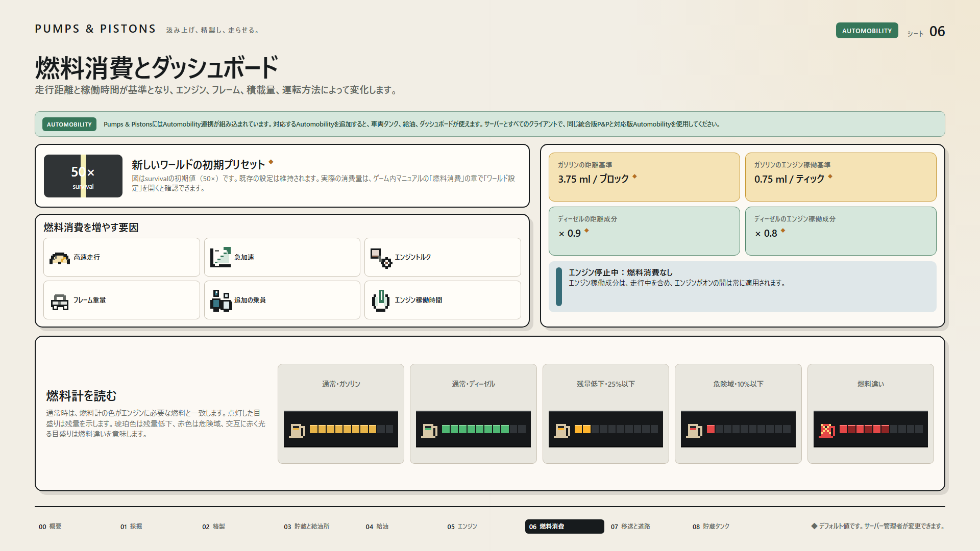Click the 50× survival preset thumbnail
This screenshot has width=980, height=551.
pos(83,176)
